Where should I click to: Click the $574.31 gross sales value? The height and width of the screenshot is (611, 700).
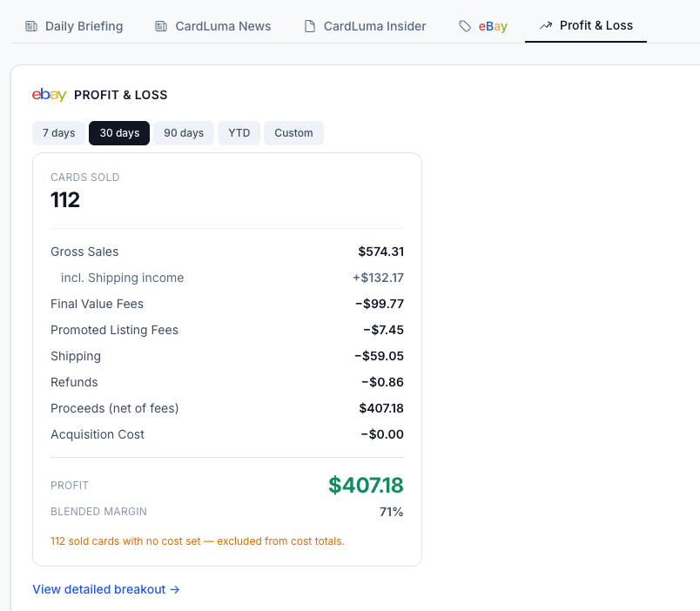pos(380,252)
